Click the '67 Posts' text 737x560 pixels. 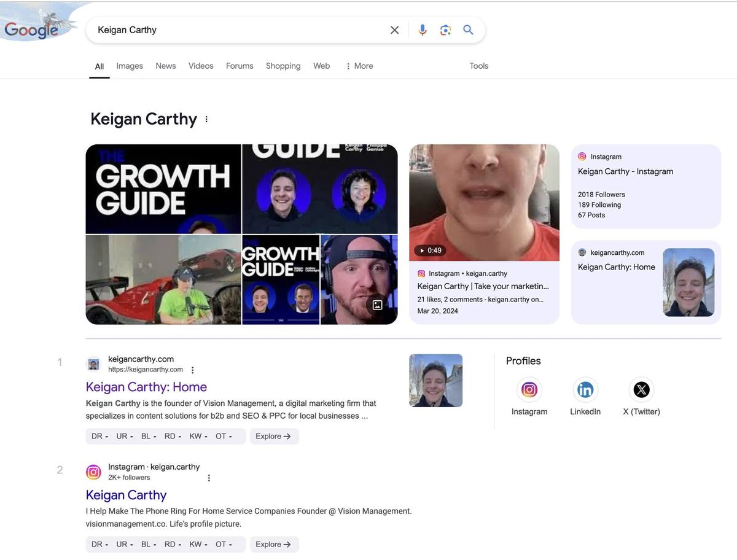[591, 216]
